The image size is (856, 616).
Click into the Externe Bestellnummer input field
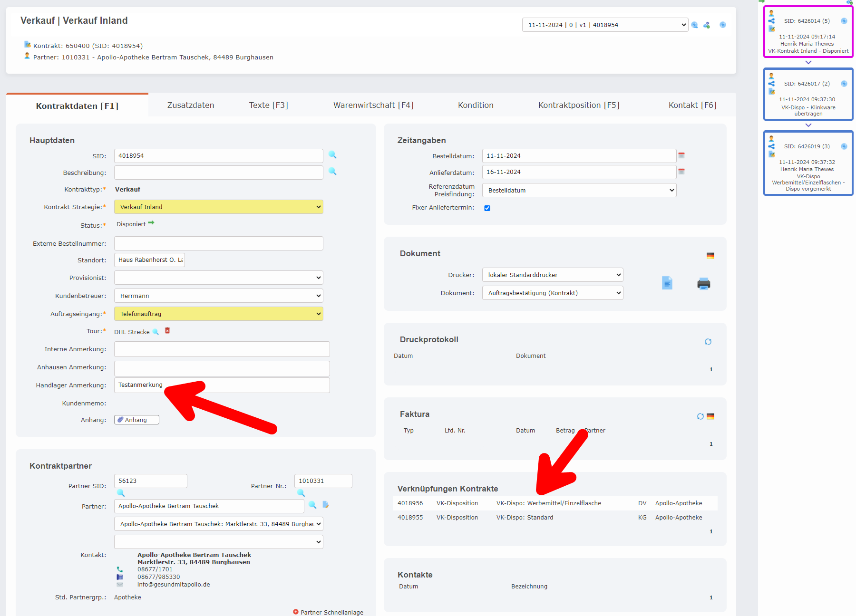(218, 243)
